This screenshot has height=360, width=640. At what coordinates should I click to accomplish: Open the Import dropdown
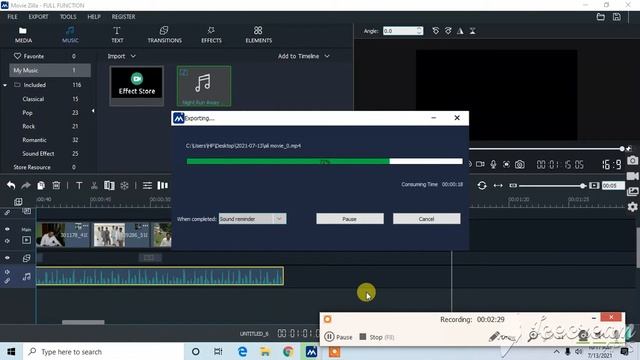pos(122,56)
